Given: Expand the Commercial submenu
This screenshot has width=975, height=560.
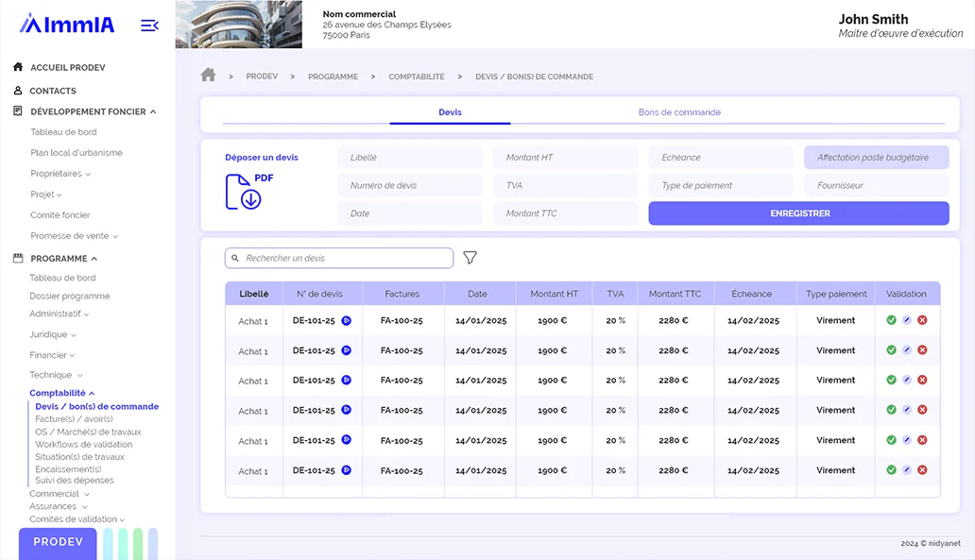Looking at the screenshot, I should coord(86,494).
